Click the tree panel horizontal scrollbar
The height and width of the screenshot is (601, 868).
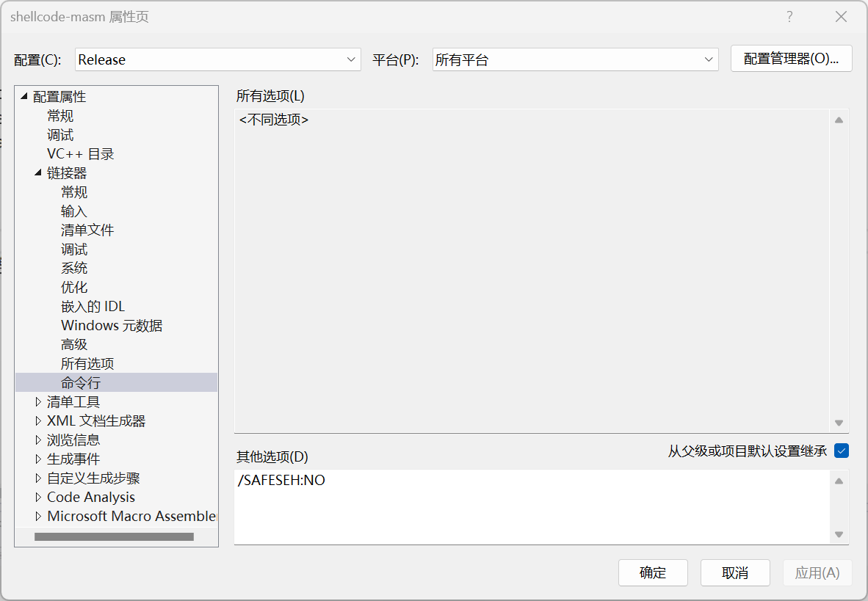(114, 537)
